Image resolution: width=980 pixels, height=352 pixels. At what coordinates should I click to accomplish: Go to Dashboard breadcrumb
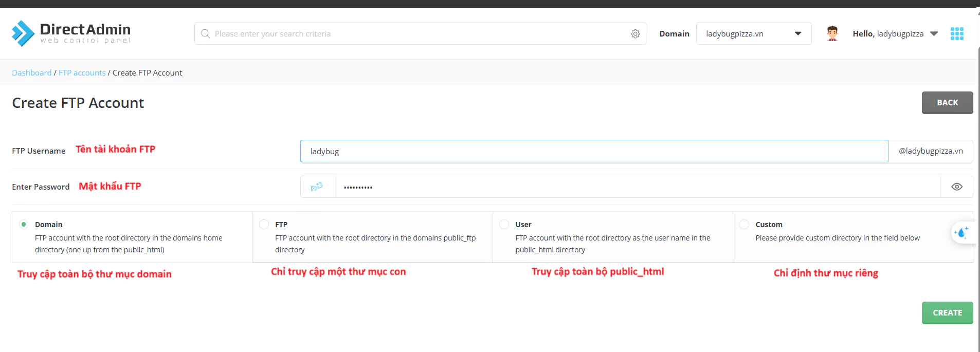point(32,73)
